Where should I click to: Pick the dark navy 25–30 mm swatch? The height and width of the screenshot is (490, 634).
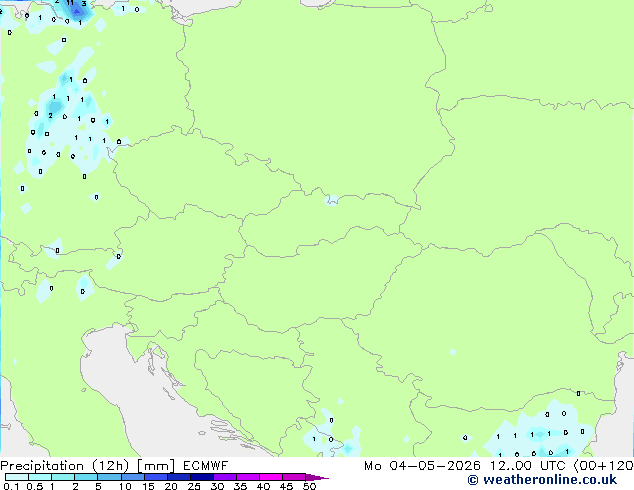pyautogui.click(x=202, y=477)
